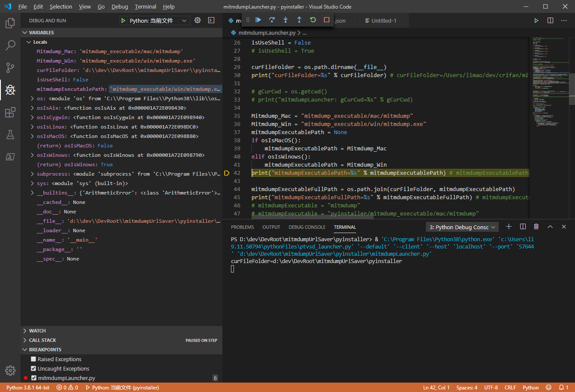
Task: Open the Python Debug Console terminal selector
Action: (x=462, y=227)
